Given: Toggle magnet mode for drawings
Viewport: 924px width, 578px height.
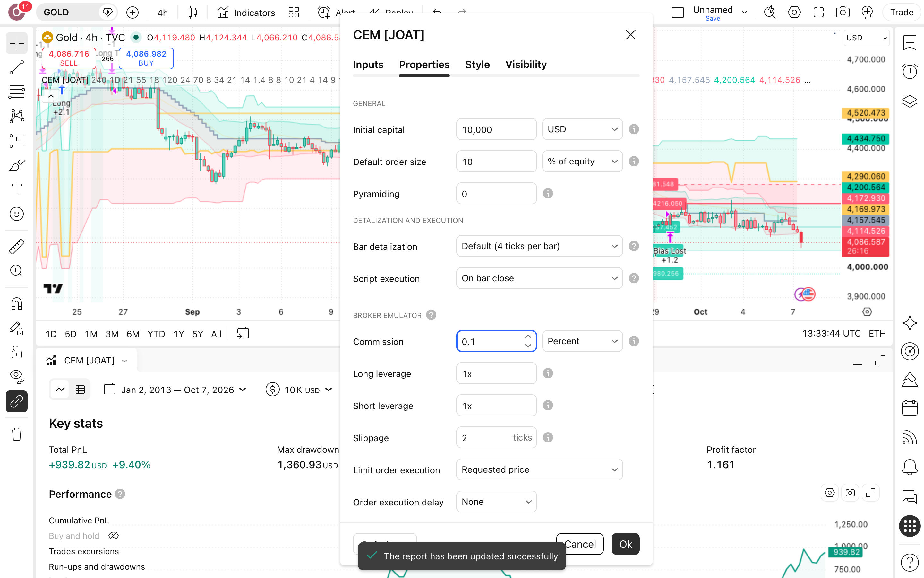Looking at the screenshot, I should [x=16, y=304].
